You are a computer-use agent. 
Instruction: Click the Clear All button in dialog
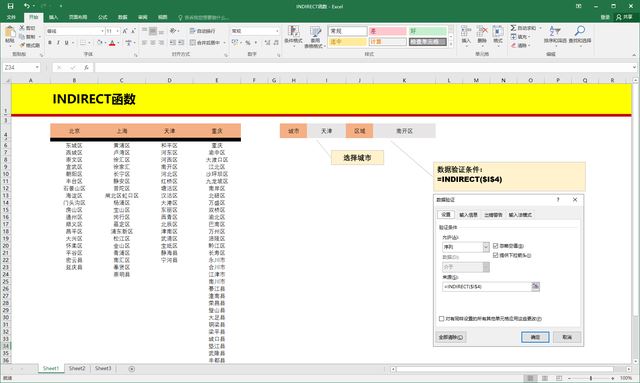[451, 337]
